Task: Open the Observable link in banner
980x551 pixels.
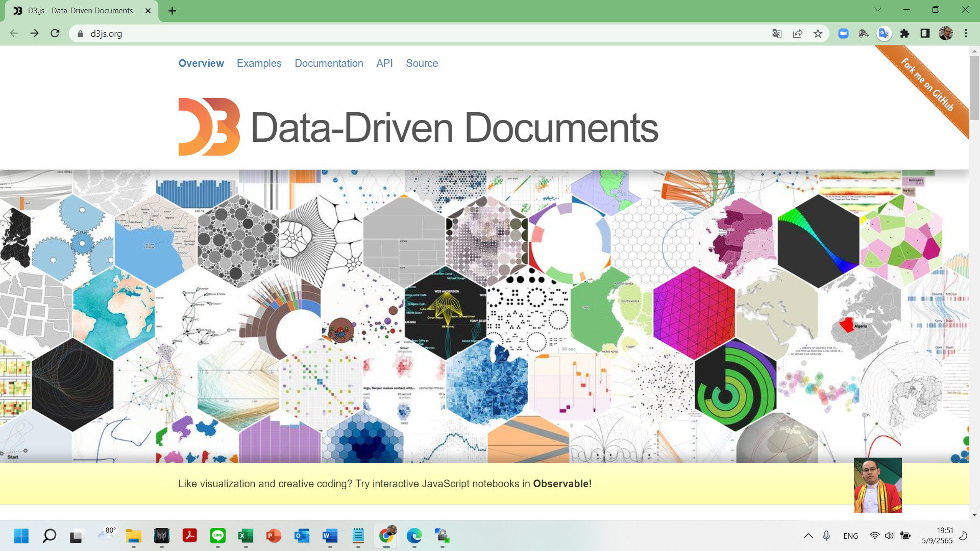Action: coord(562,484)
